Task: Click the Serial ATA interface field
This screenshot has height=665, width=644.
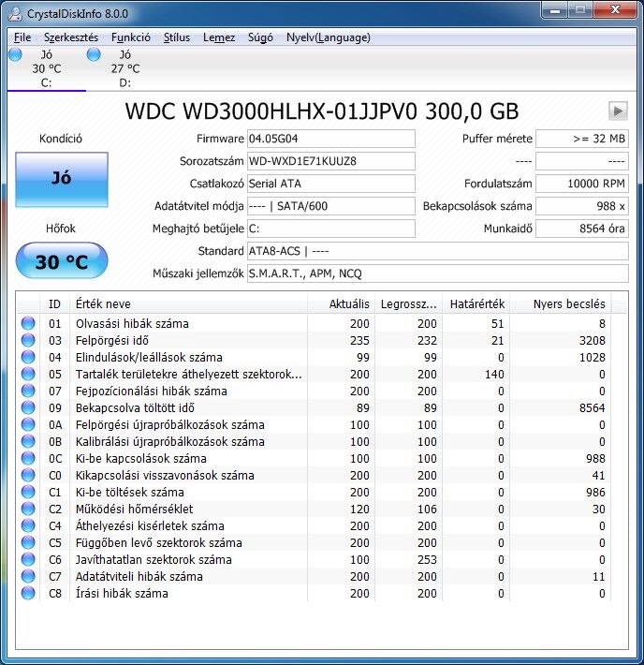Action: pyautogui.click(x=331, y=184)
